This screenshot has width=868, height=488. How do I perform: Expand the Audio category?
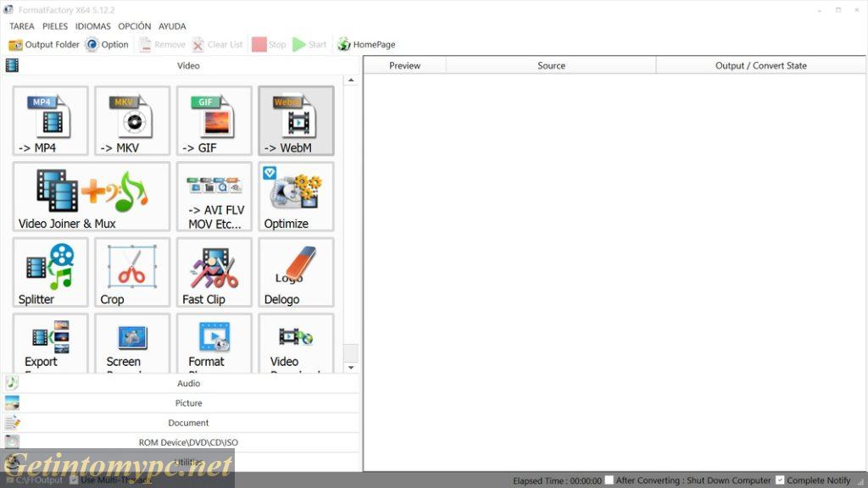click(x=188, y=383)
